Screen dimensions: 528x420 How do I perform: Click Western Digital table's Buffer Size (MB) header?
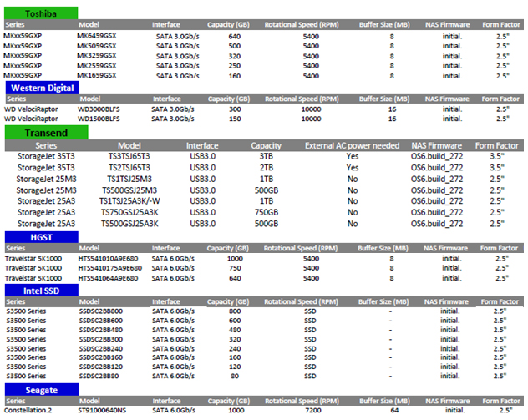click(384, 99)
